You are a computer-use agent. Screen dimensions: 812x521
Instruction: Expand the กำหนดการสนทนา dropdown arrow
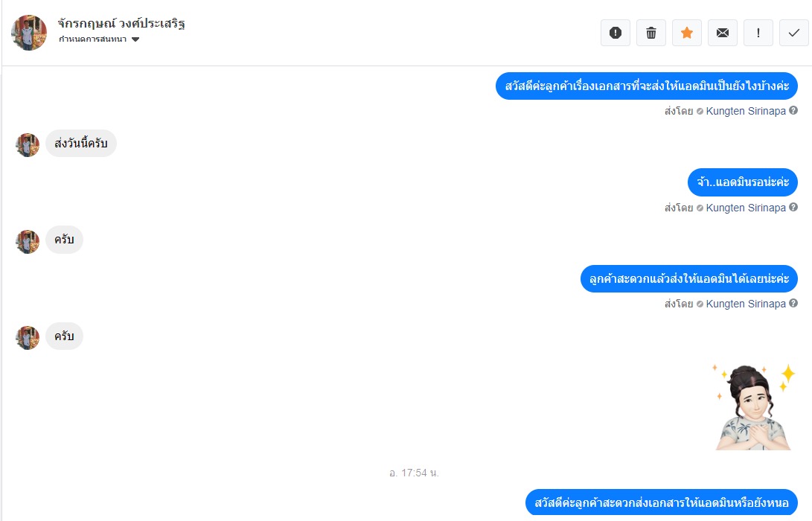(x=135, y=39)
